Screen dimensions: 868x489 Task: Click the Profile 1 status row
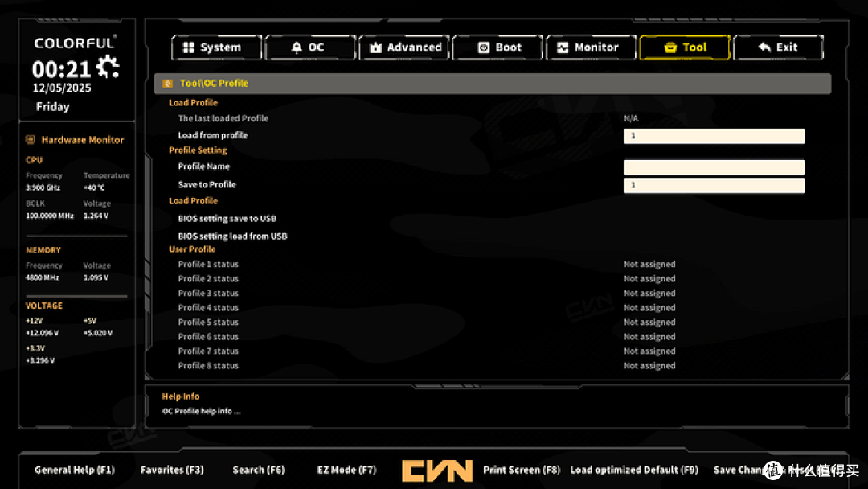pos(492,264)
